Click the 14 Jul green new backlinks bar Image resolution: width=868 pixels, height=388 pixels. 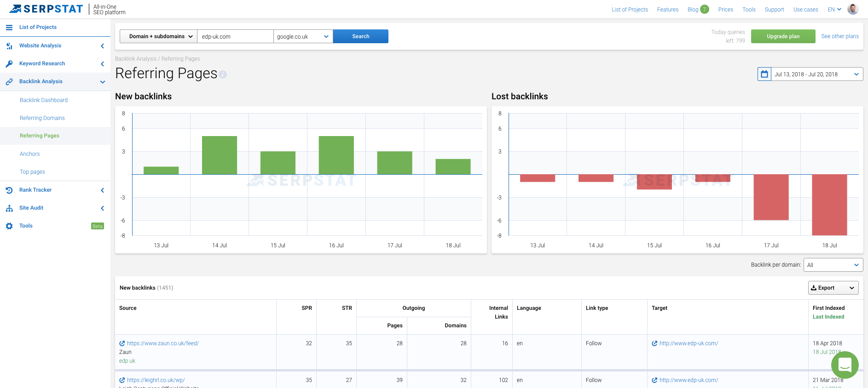220,155
